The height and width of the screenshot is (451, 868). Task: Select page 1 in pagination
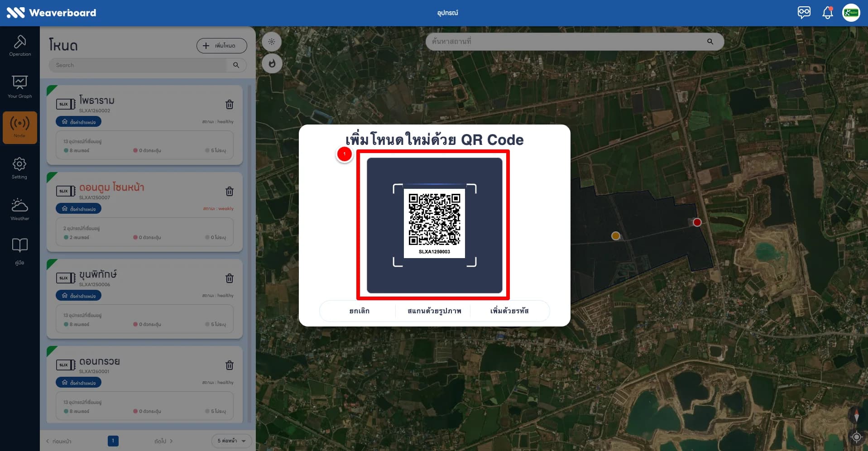pos(113,441)
